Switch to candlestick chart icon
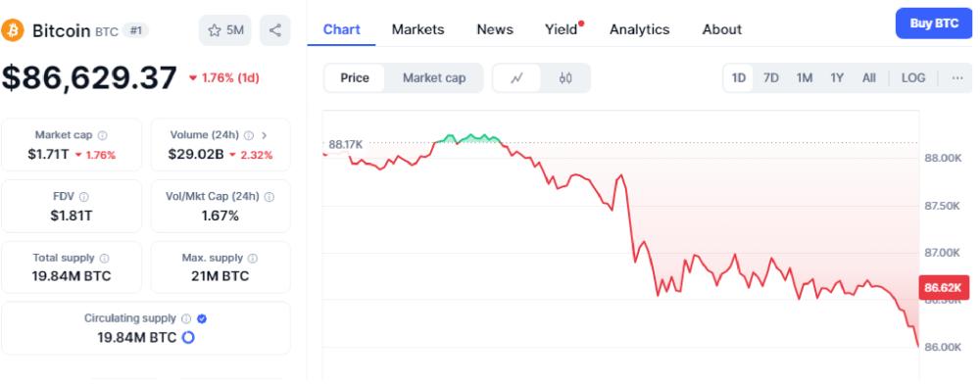The image size is (980, 385). pos(565,78)
